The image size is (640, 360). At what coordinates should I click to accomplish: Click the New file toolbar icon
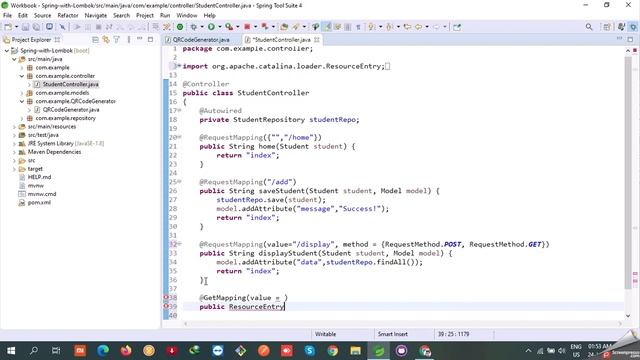coord(8,27)
